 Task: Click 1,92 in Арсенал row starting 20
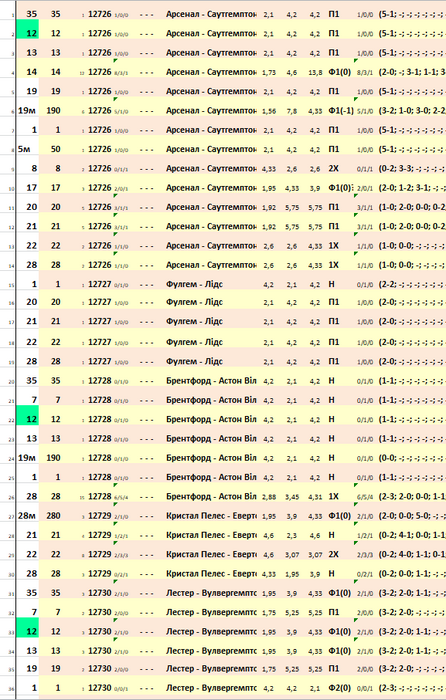(x=269, y=208)
